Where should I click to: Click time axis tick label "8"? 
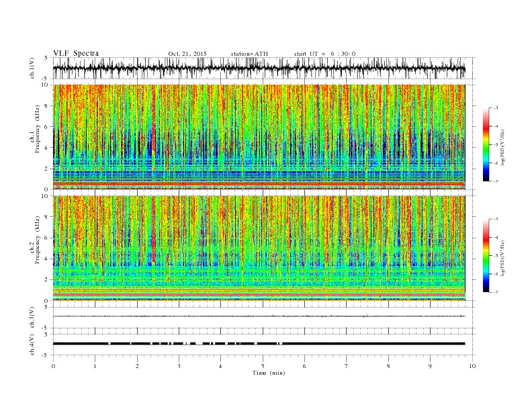pos(388,366)
